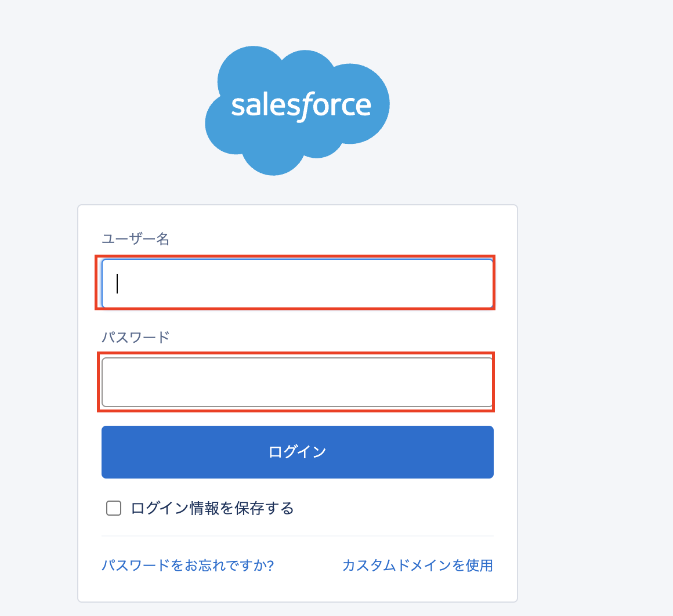Image resolution: width=673 pixels, height=616 pixels.
Task: Open the カスタムドメインを使用 link
Action: click(x=417, y=565)
